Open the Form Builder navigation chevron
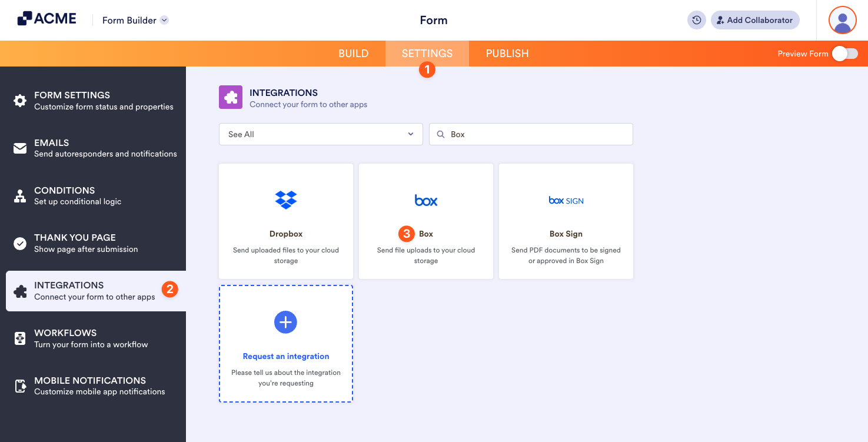The width and height of the screenshot is (868, 442). point(164,19)
